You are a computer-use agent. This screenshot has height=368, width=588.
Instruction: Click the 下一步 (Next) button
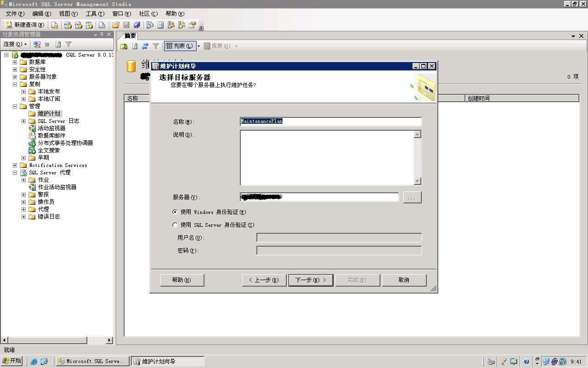(x=311, y=280)
